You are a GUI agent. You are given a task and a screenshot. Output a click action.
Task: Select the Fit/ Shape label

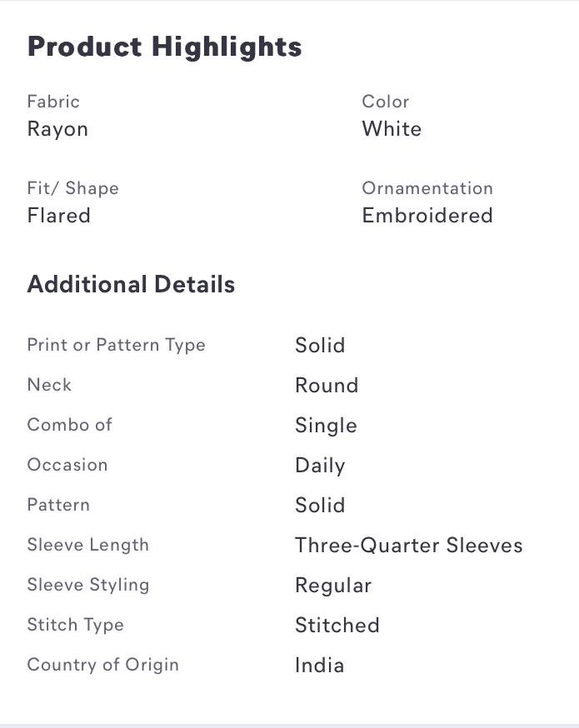tap(72, 188)
